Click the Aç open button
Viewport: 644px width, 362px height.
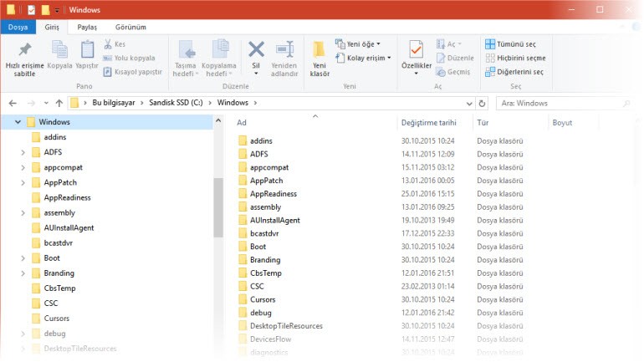[448, 44]
